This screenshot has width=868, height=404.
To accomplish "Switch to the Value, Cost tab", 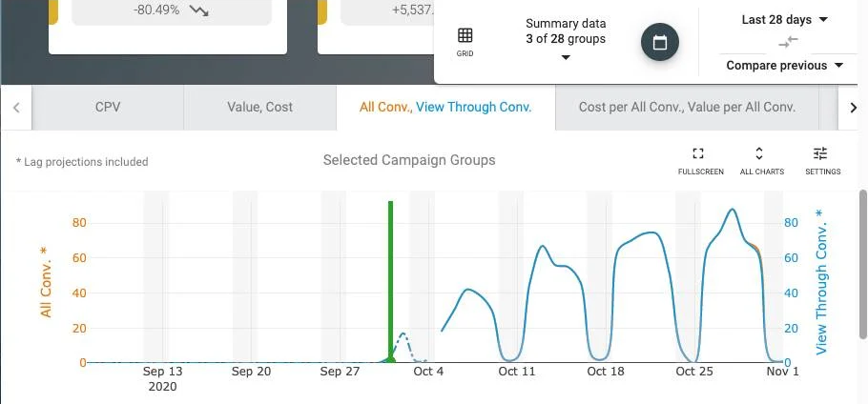I will tap(259, 108).
